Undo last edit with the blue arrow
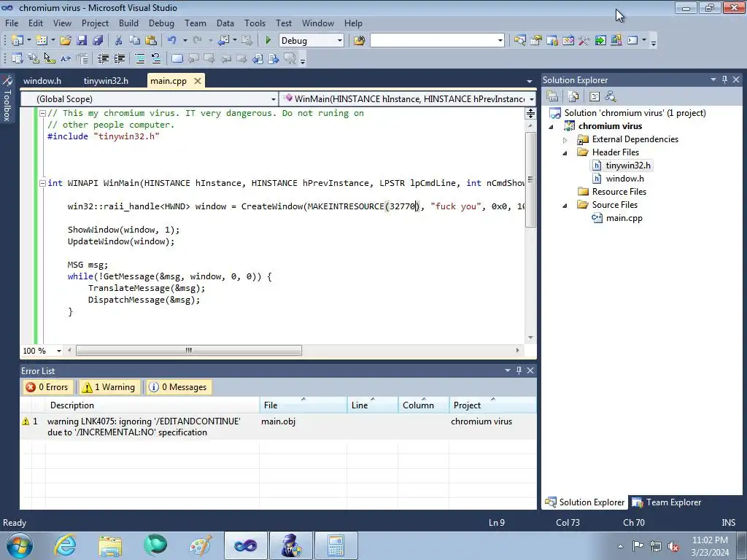This screenshot has width=747, height=560. pyautogui.click(x=172, y=41)
